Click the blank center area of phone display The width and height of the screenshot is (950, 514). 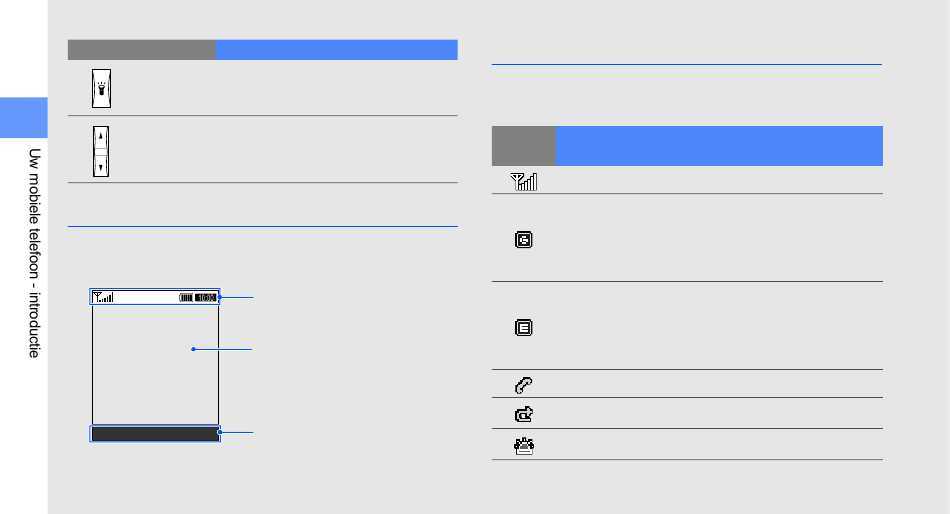155,364
